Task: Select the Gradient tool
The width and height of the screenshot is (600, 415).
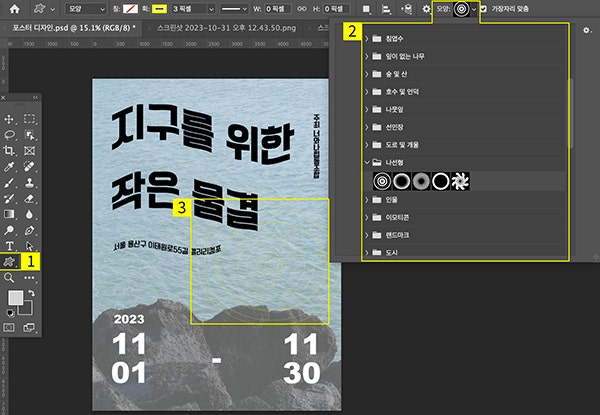Action: (x=11, y=213)
